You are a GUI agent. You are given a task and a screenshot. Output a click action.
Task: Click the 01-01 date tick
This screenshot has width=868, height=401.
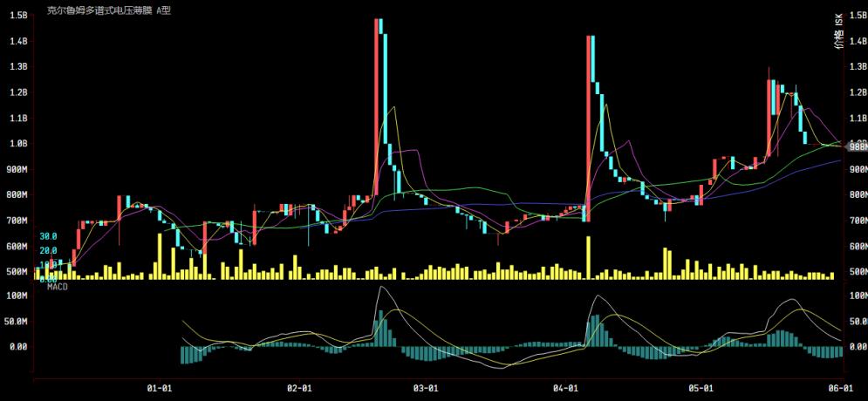click(159, 388)
